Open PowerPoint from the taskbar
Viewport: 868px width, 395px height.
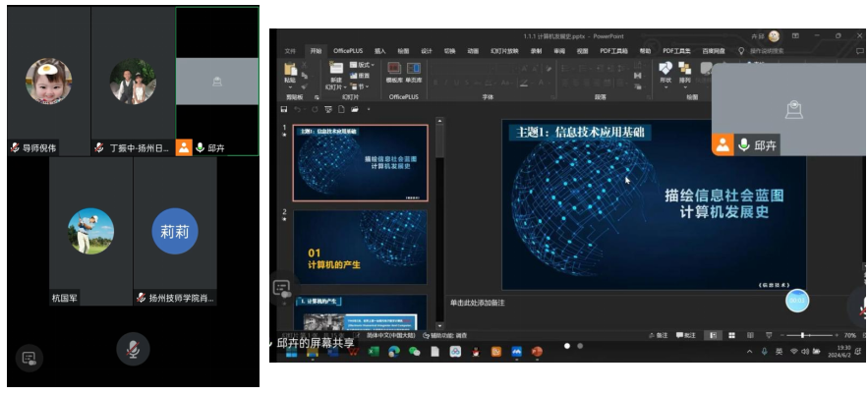[x=537, y=352]
